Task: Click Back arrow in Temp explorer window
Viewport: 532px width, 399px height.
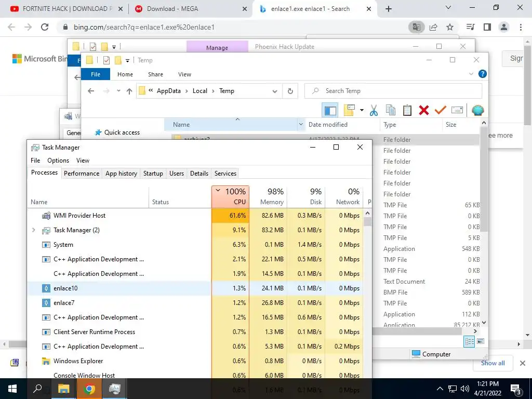Action: [91, 91]
